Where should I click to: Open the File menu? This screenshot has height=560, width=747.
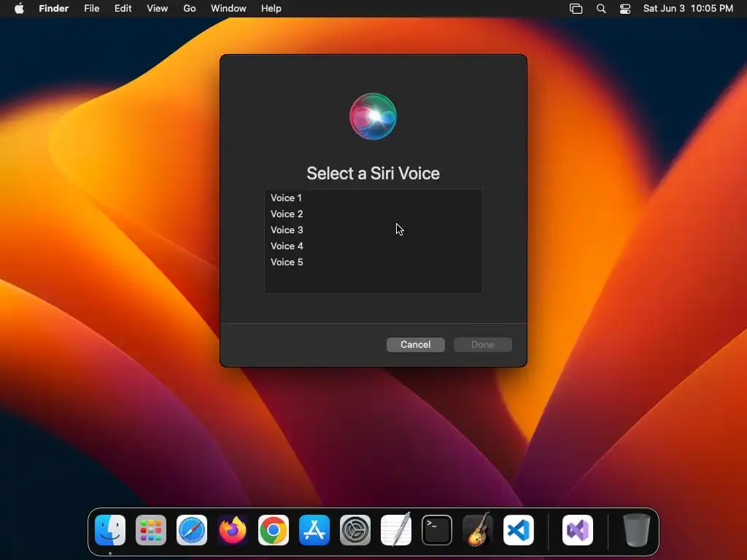(91, 9)
